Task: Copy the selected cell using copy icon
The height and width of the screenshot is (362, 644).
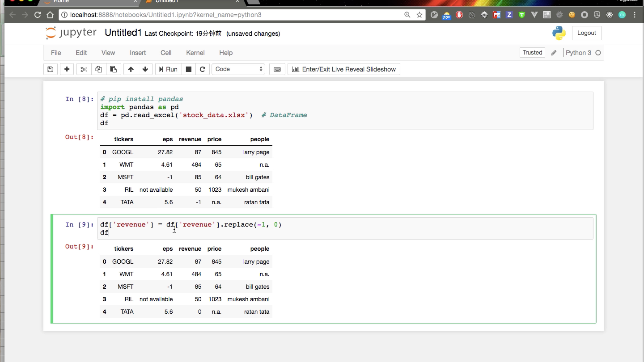Action: tap(98, 69)
